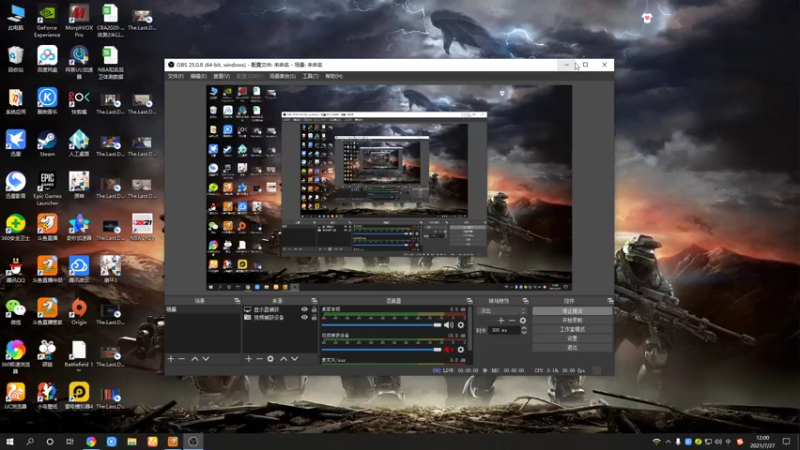
Task: Open Settings from the Controls panel
Action: (572, 338)
